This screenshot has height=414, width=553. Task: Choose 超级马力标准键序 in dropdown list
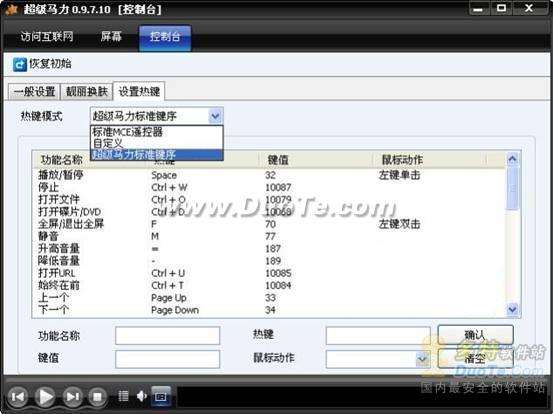pyautogui.click(x=157, y=154)
